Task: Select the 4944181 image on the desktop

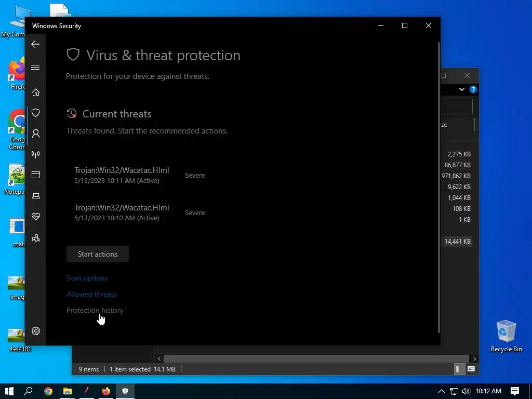Action: point(17,340)
